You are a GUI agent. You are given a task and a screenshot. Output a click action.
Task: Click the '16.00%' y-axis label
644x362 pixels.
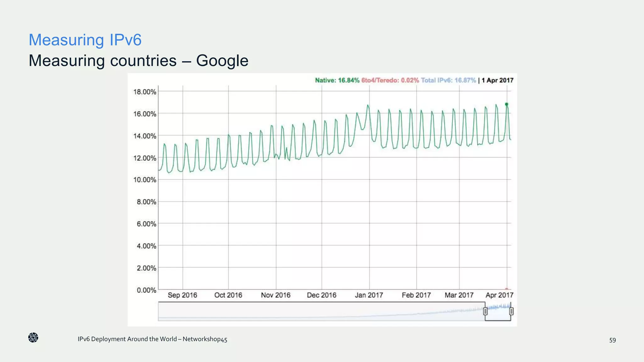pyautogui.click(x=145, y=114)
